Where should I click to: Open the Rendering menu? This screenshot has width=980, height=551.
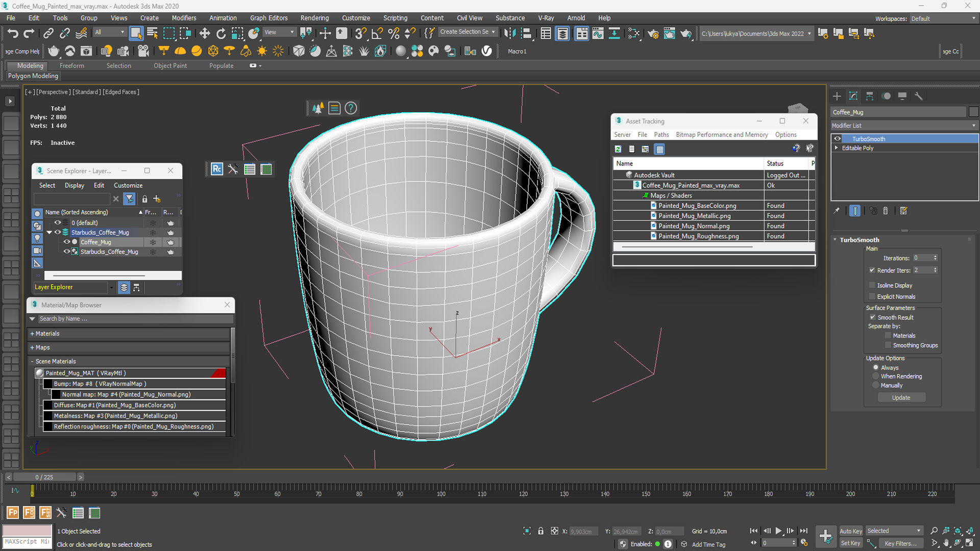click(x=314, y=18)
